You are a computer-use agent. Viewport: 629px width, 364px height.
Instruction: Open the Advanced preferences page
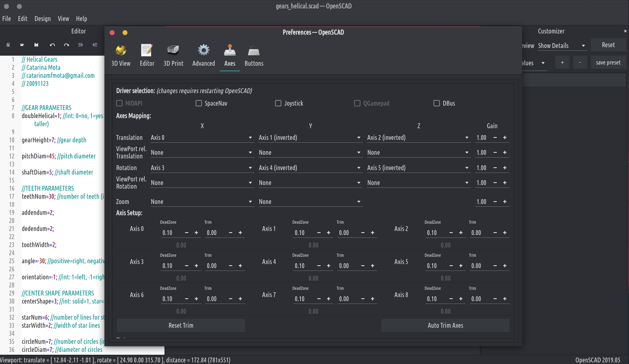click(x=204, y=56)
